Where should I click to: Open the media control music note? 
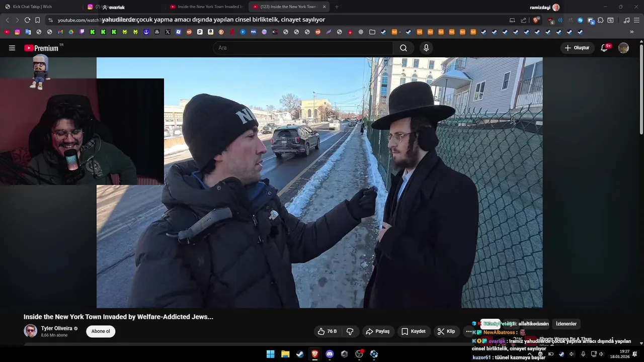(626, 20)
